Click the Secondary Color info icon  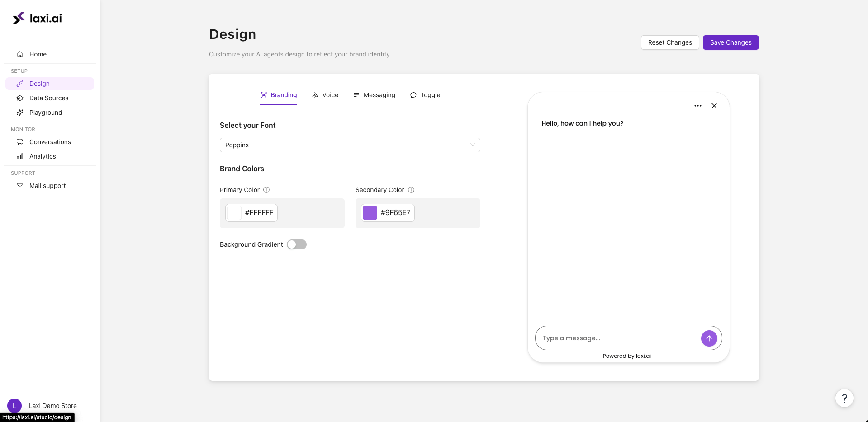411,190
